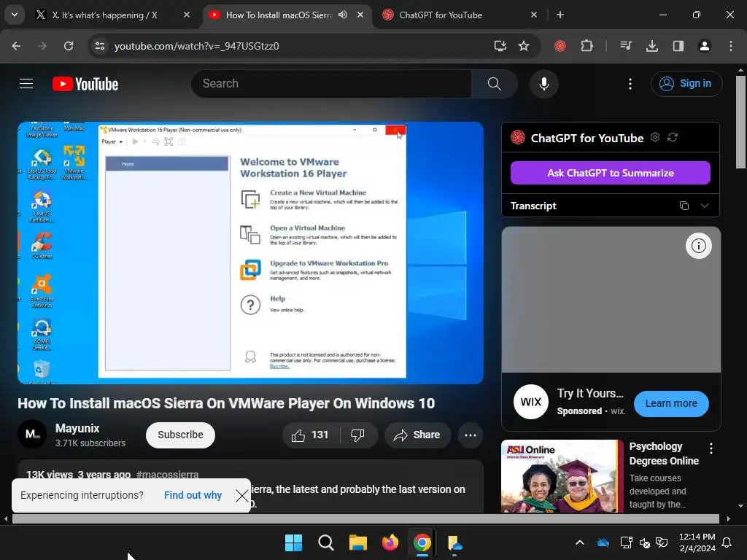
Task: Click the search magnifier button on YouTube
Action: 494,84
